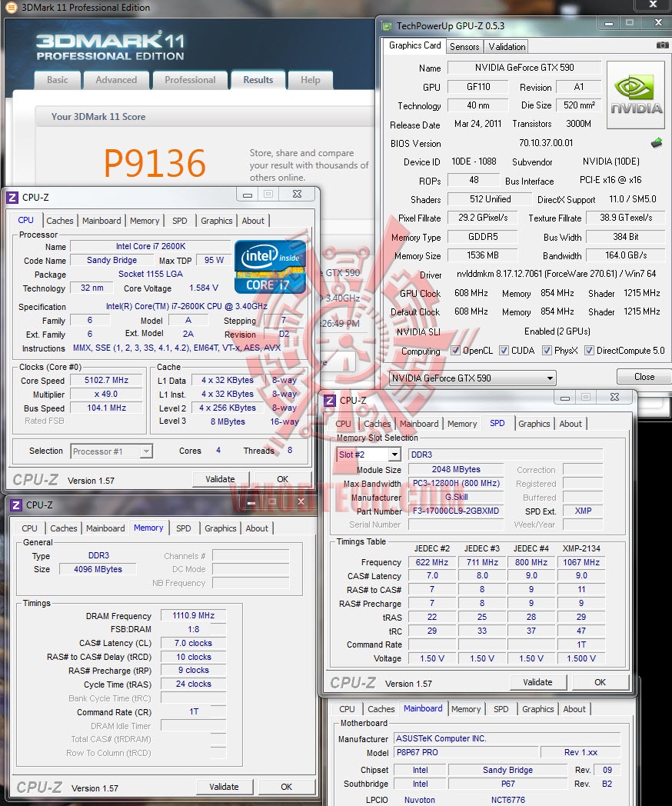The height and width of the screenshot is (806, 672).
Task: Click the 3DMark 11 title bar icon
Action: coord(11,8)
